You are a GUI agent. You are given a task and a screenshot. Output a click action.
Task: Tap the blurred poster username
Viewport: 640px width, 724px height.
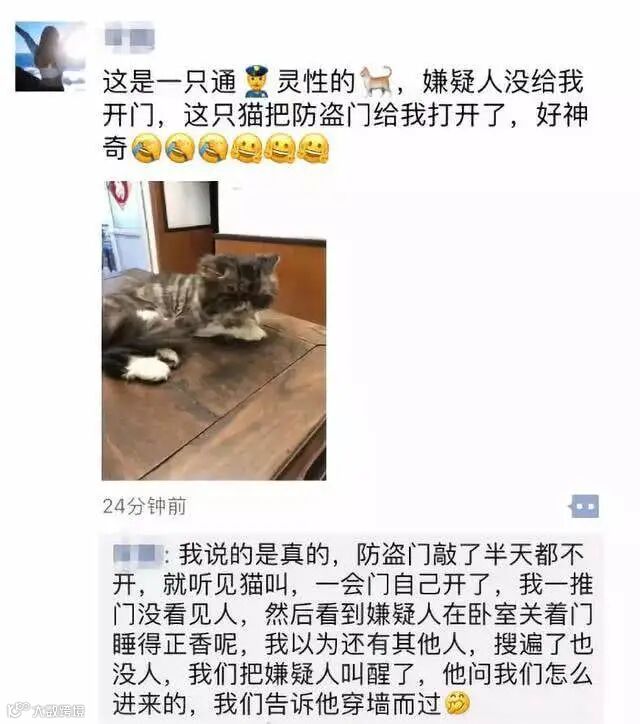[129, 38]
